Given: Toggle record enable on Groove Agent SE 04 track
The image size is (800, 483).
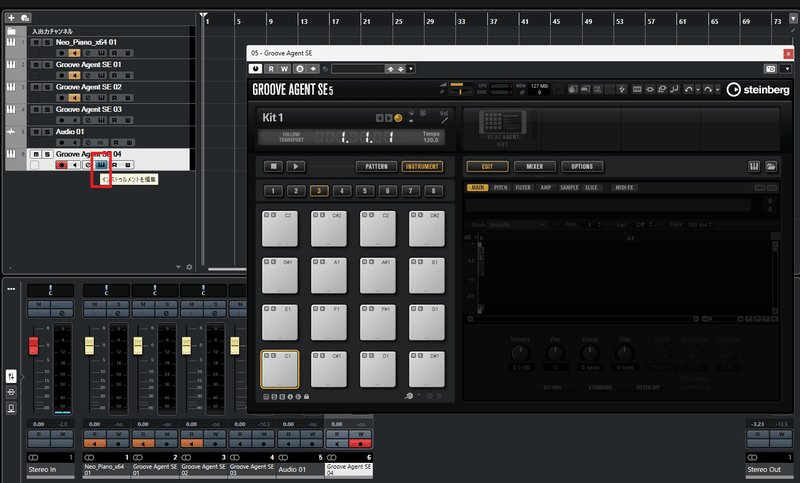Looking at the screenshot, I should point(61,165).
